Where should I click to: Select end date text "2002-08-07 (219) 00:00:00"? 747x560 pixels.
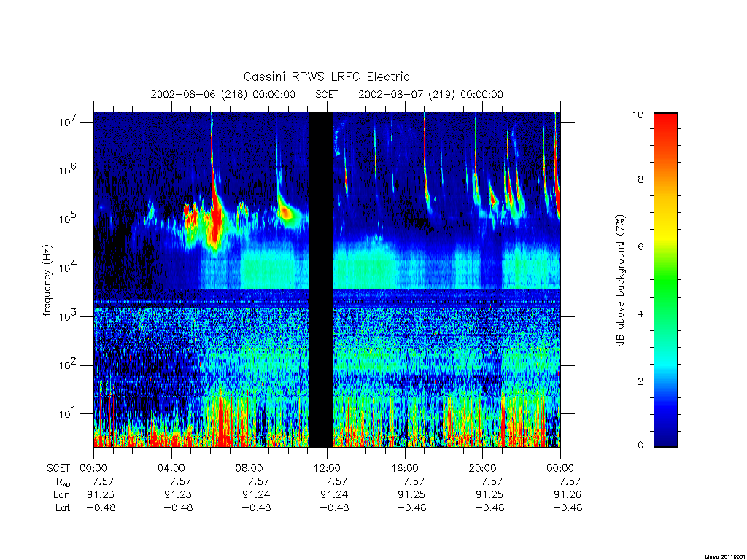pos(430,94)
